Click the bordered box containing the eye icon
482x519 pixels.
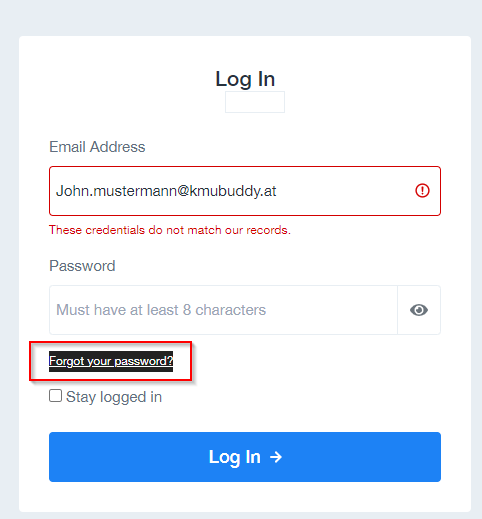[x=419, y=310]
